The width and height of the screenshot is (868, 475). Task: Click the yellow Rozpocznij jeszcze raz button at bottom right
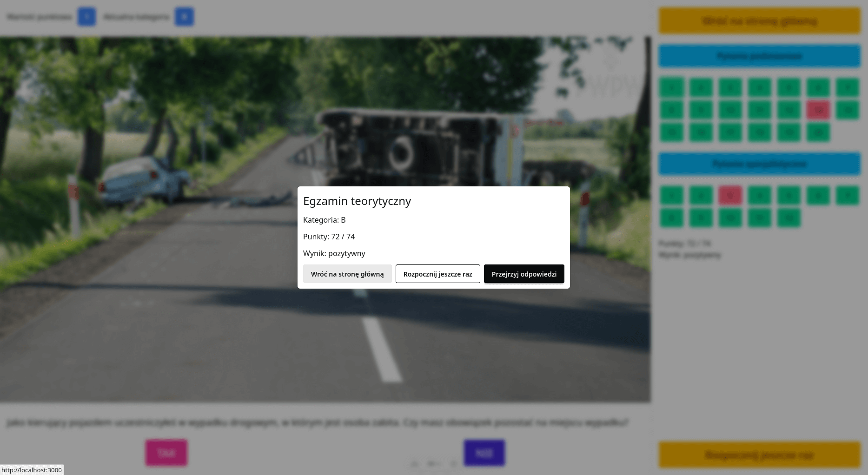tap(759, 455)
